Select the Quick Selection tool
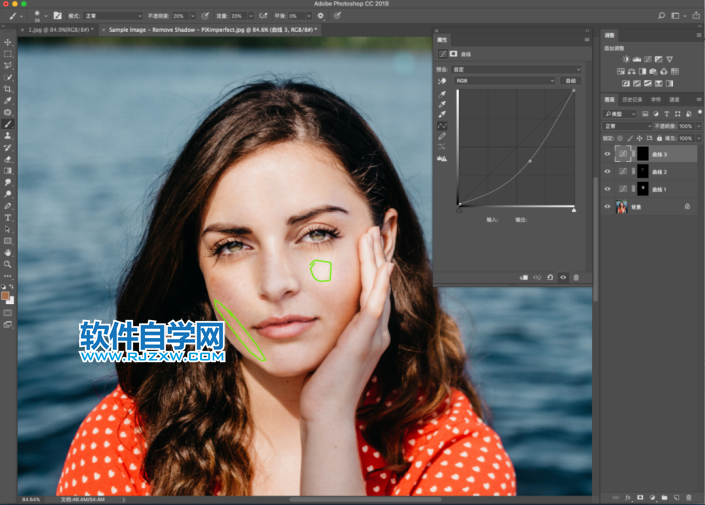 pyautogui.click(x=8, y=77)
